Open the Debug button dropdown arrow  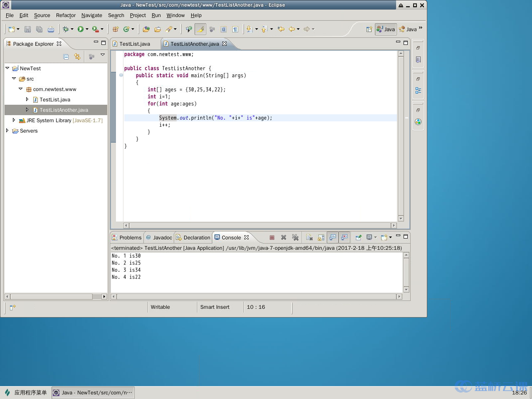pos(72,29)
